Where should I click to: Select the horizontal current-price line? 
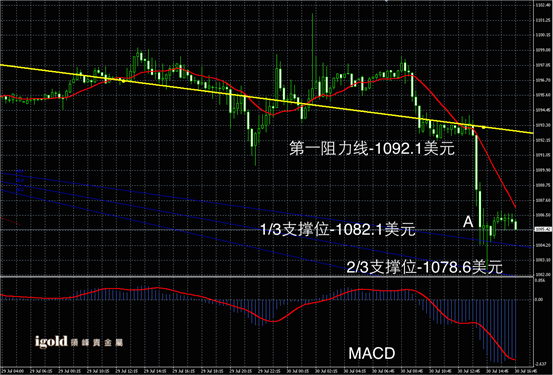point(266,230)
